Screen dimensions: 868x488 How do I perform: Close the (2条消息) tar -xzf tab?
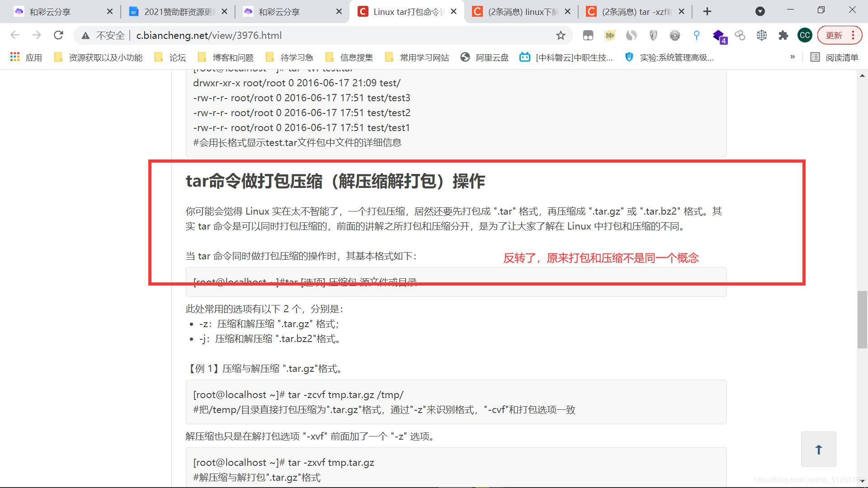pyautogui.click(x=682, y=12)
